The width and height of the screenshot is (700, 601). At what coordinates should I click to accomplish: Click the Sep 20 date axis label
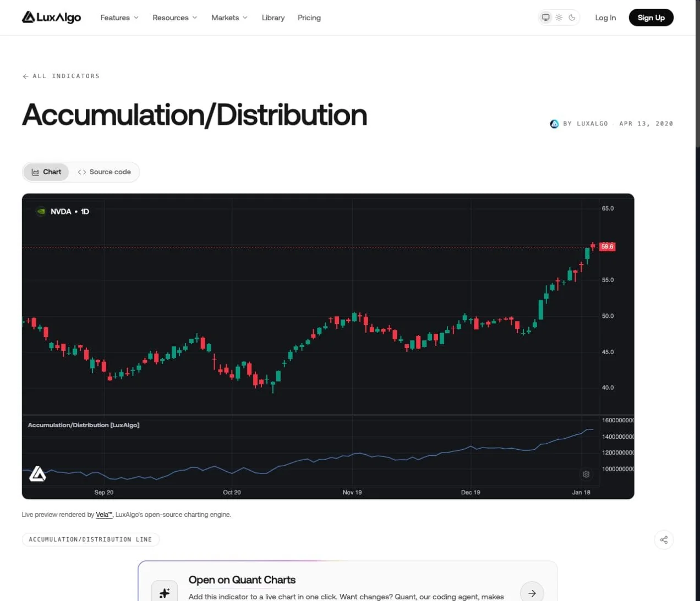[103, 492]
